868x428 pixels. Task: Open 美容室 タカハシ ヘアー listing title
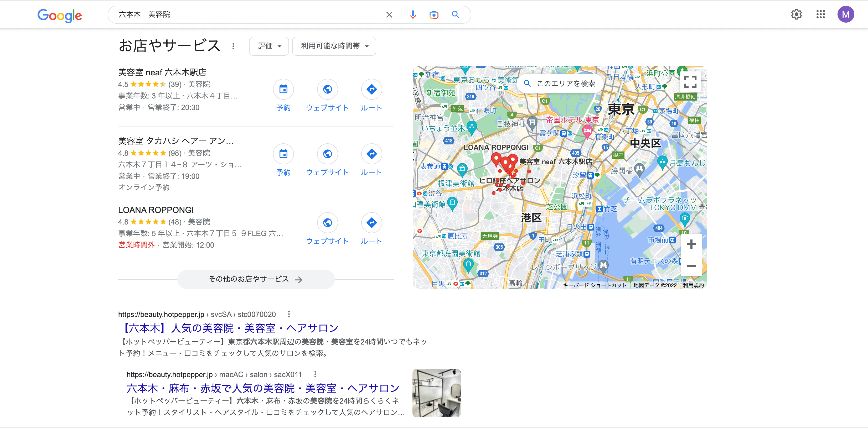point(176,141)
